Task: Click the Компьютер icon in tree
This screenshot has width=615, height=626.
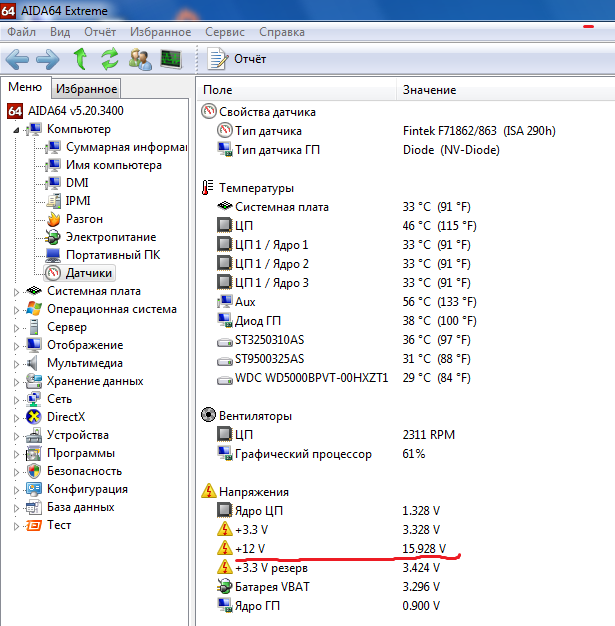Action: [x=34, y=129]
